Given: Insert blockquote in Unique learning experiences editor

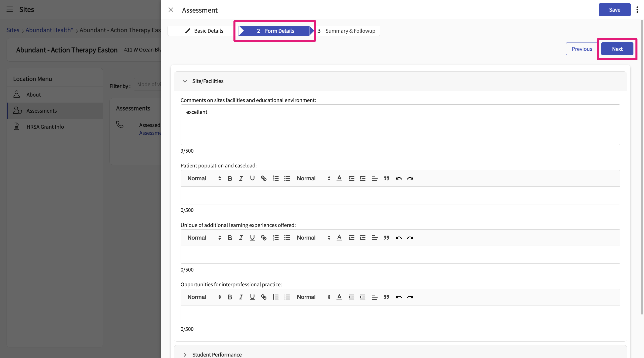Looking at the screenshot, I should click(386, 238).
